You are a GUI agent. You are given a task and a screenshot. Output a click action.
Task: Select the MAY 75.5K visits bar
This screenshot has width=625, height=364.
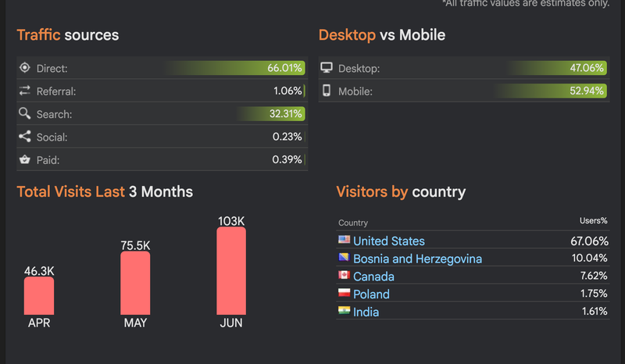click(x=135, y=283)
